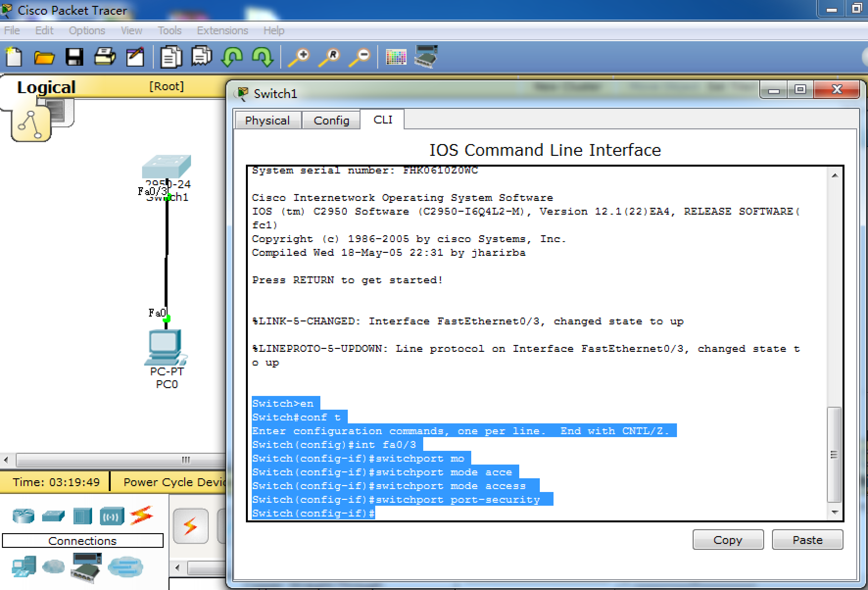Screen dimensions: 868x590
Task: Choose the Custom Made Devices category
Action: click(x=86, y=567)
